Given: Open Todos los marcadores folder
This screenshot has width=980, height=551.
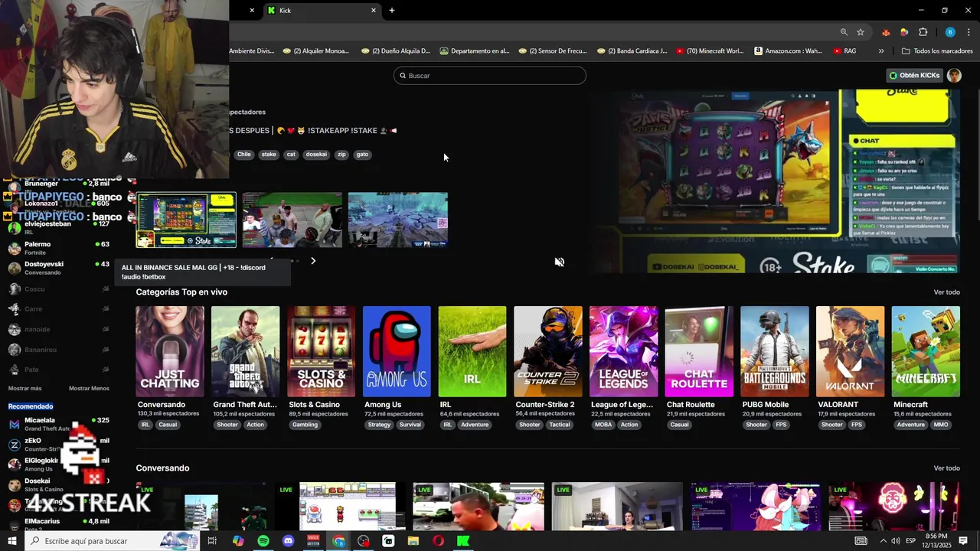Looking at the screenshot, I should click(x=937, y=51).
